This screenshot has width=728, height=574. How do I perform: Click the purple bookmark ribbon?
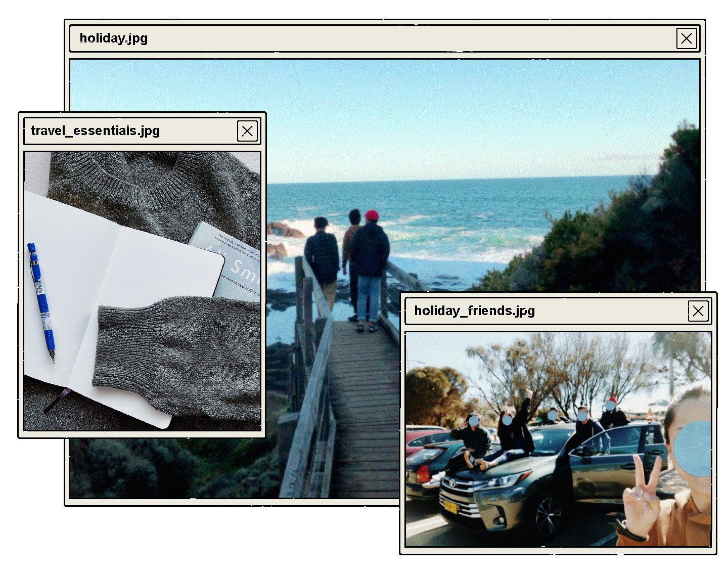tap(56, 400)
